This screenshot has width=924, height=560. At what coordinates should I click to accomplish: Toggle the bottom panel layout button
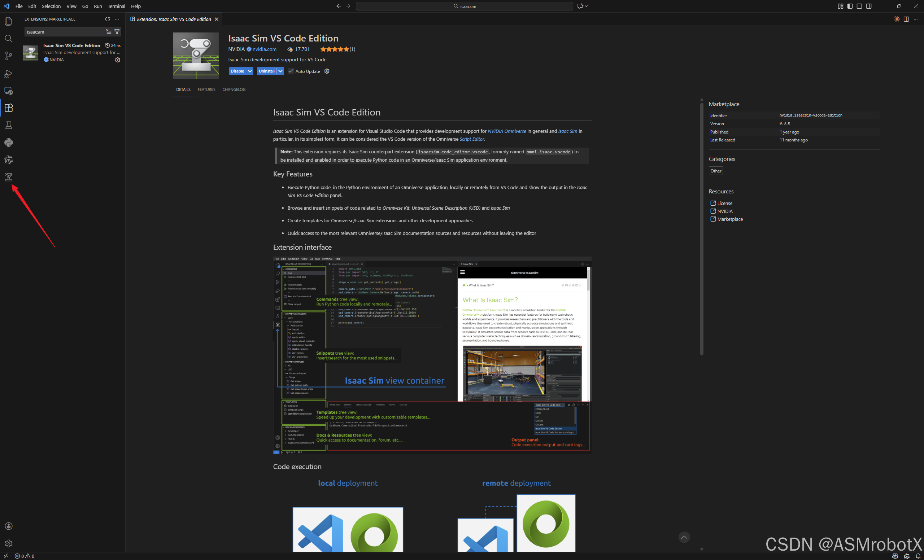[x=859, y=6]
